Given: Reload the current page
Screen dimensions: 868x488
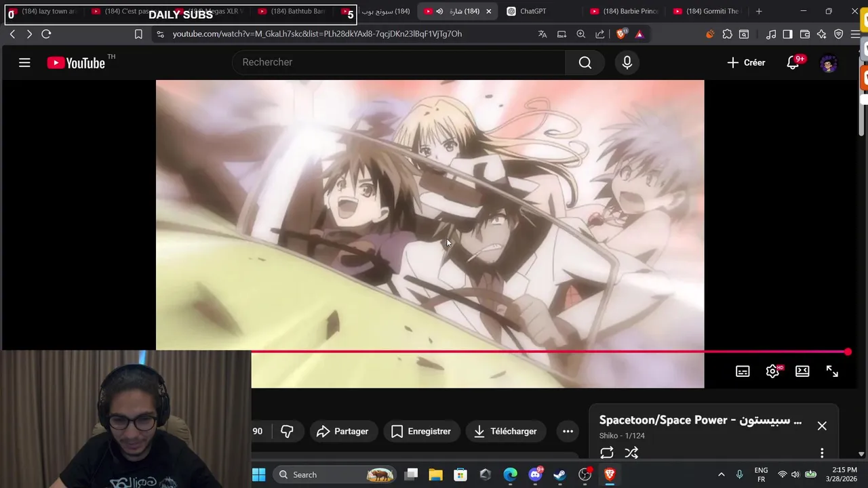Looking at the screenshot, I should [46, 34].
